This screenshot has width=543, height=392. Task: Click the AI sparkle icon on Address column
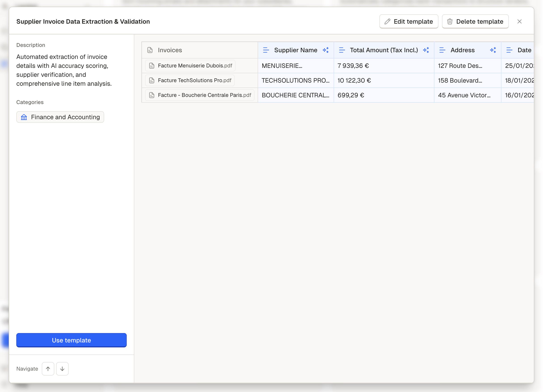point(493,50)
